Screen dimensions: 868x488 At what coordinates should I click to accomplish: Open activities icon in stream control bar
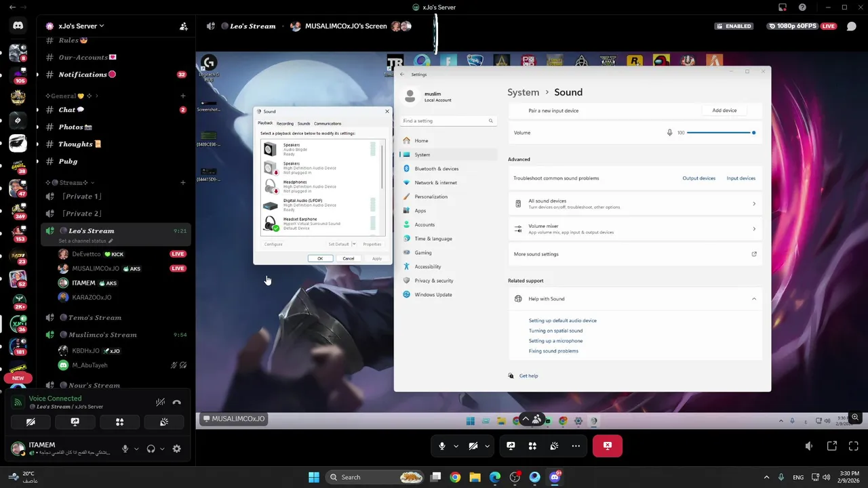532,446
